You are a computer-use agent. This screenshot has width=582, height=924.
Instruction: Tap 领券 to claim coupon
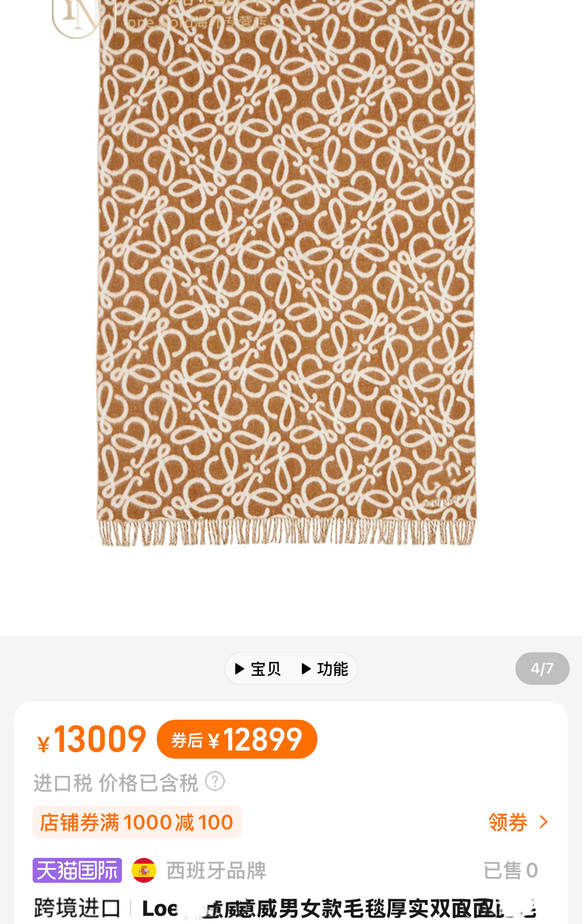point(508,822)
